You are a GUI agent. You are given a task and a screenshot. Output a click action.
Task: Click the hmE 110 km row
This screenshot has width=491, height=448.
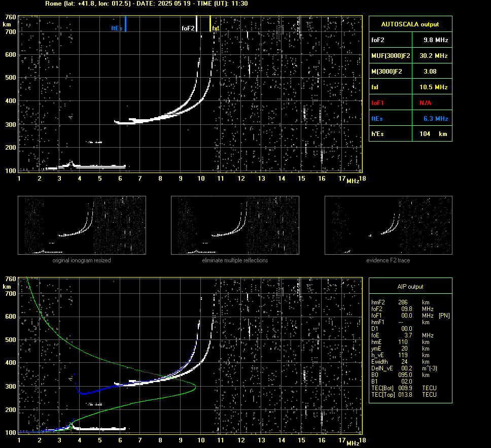point(400,342)
